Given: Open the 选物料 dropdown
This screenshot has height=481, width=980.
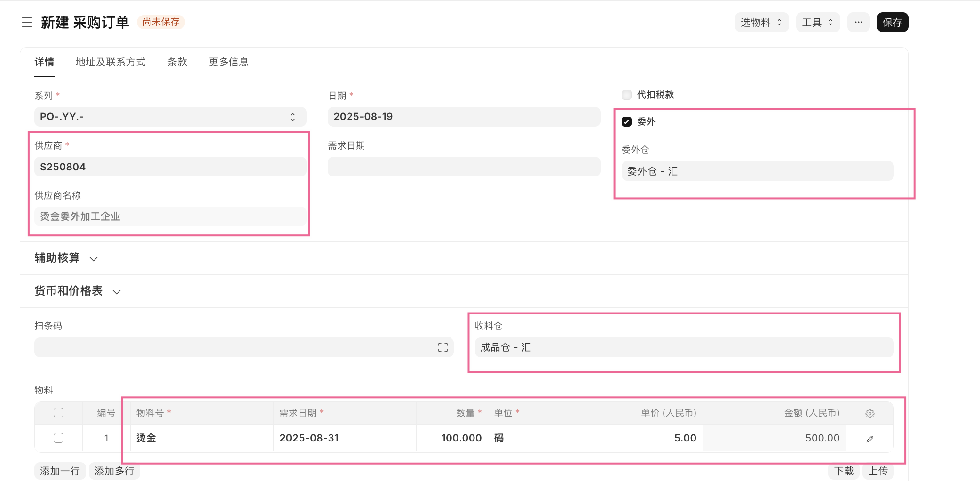Looking at the screenshot, I should [761, 22].
